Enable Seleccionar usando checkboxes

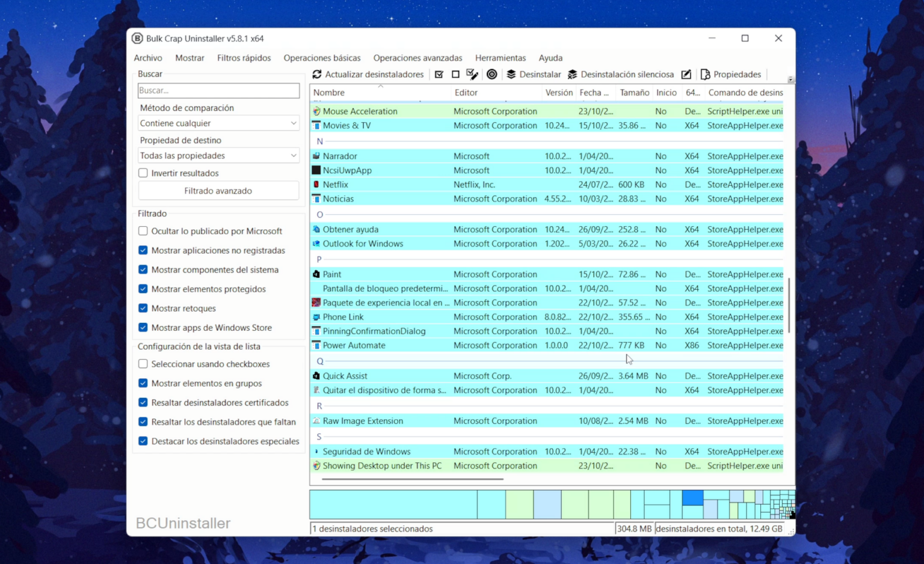click(143, 363)
